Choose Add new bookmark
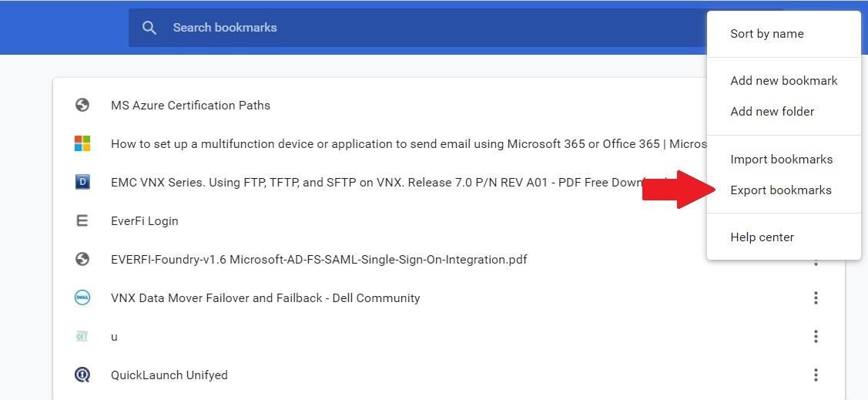 click(x=783, y=81)
